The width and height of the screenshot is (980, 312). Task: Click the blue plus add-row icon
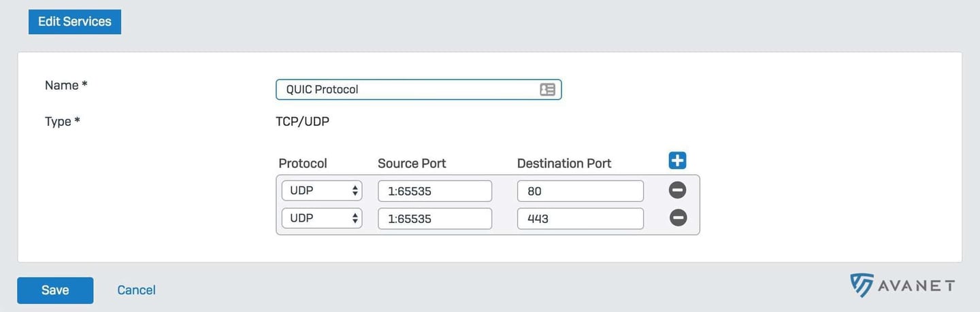pyautogui.click(x=677, y=160)
